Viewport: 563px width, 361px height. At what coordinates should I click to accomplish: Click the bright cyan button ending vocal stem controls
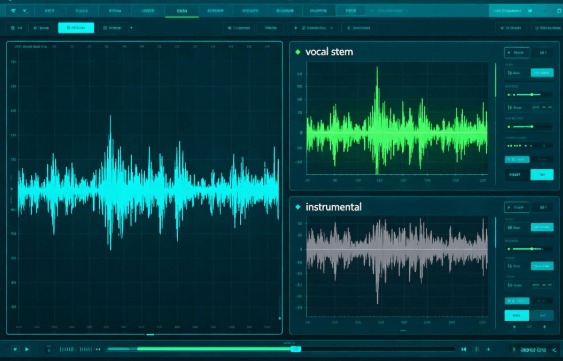pos(542,175)
